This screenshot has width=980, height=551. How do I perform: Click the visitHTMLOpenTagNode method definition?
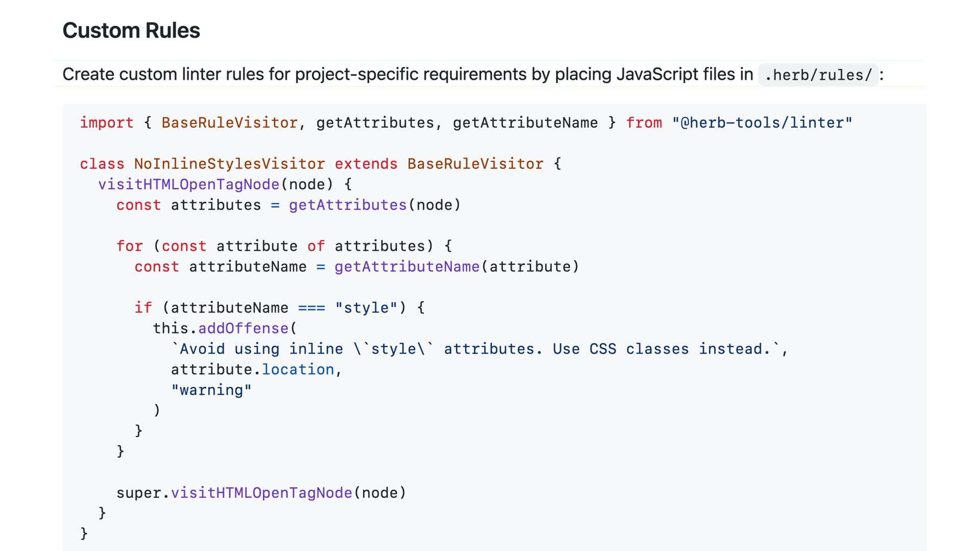coord(189,184)
